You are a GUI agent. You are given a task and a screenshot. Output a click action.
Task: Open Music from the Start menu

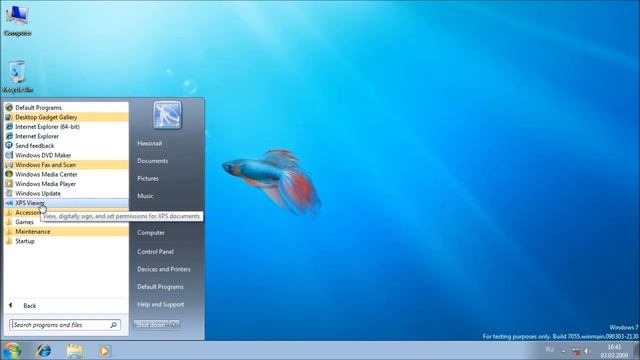coord(145,196)
